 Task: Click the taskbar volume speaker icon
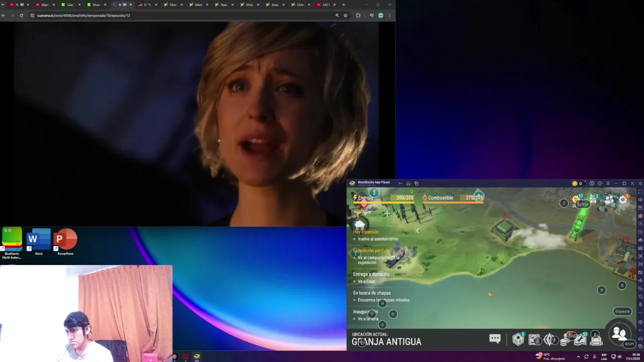(619, 356)
